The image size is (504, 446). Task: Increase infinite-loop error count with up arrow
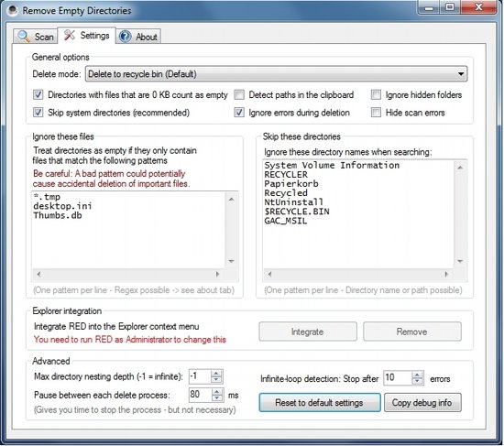pos(417,375)
